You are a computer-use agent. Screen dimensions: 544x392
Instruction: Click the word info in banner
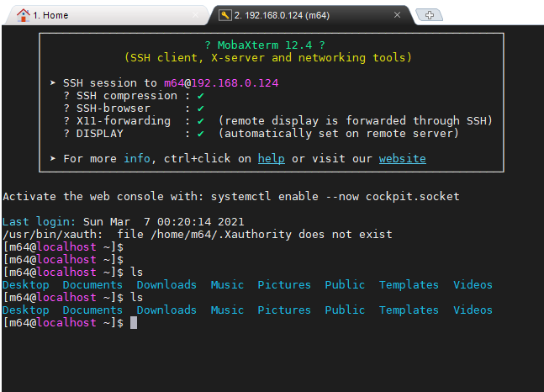coord(137,159)
